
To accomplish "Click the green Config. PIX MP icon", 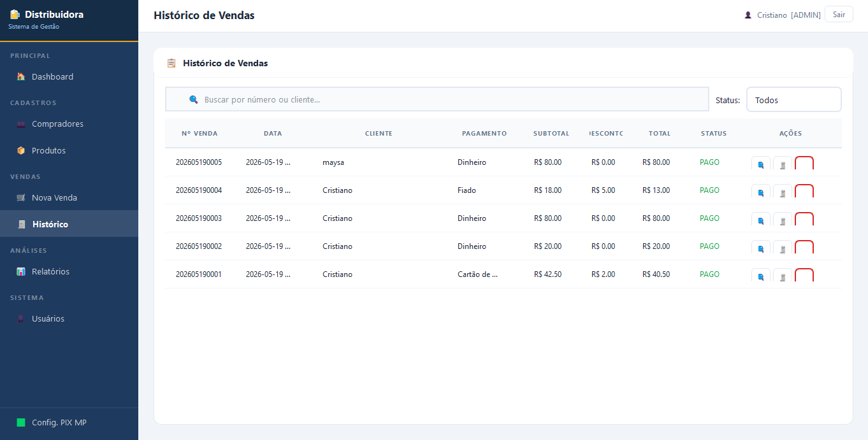I will 21,423.
